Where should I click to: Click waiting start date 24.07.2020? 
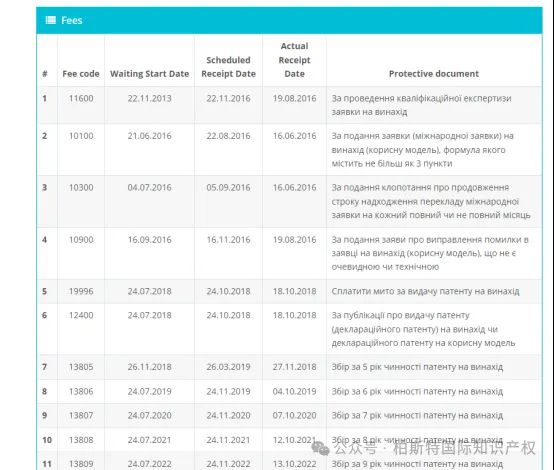coord(149,415)
